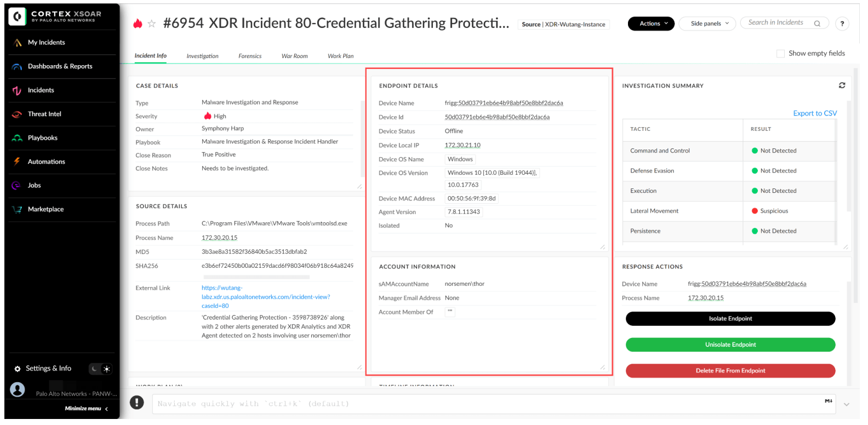Open the Marketplace sidebar item
This screenshot has height=425, width=868.
pyautogui.click(x=45, y=209)
